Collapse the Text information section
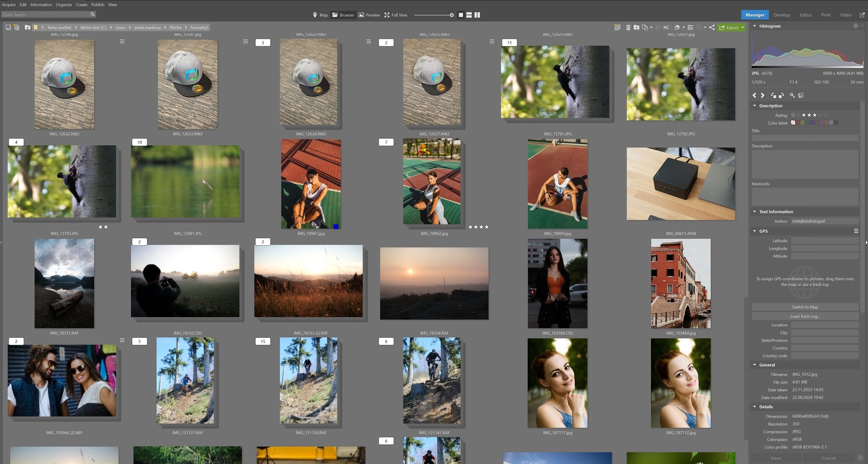The image size is (868, 464). coord(755,212)
